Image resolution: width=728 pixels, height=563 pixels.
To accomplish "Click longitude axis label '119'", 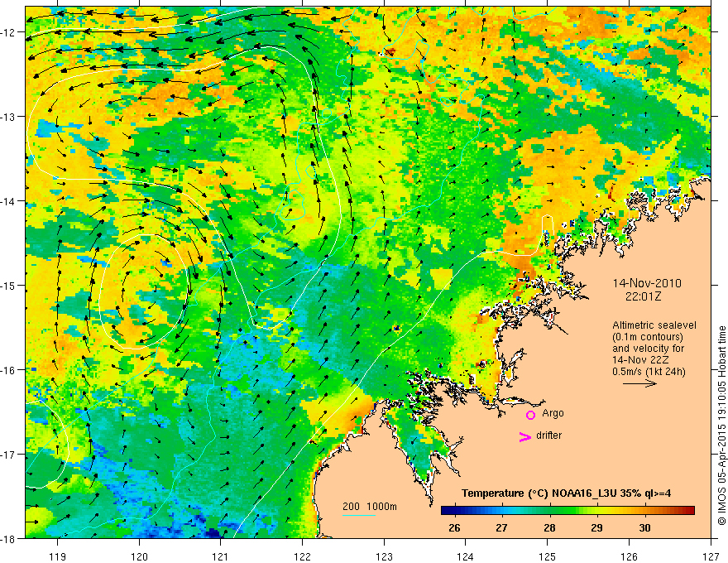I will pos(58,556).
